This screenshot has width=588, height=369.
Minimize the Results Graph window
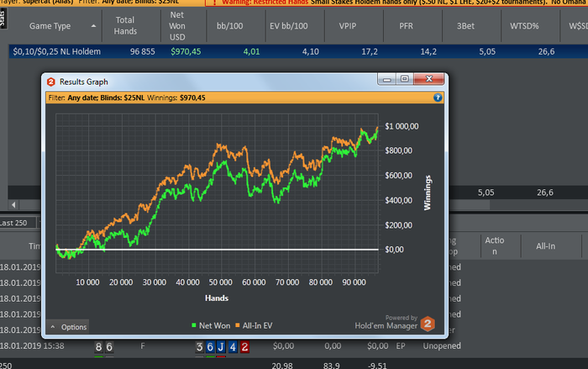tap(387, 79)
